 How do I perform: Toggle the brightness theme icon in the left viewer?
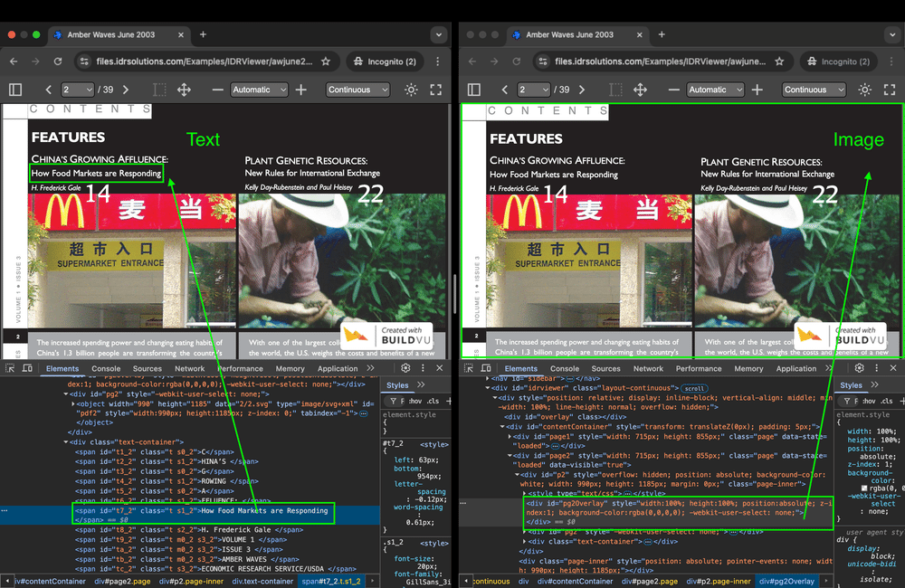pos(411,90)
